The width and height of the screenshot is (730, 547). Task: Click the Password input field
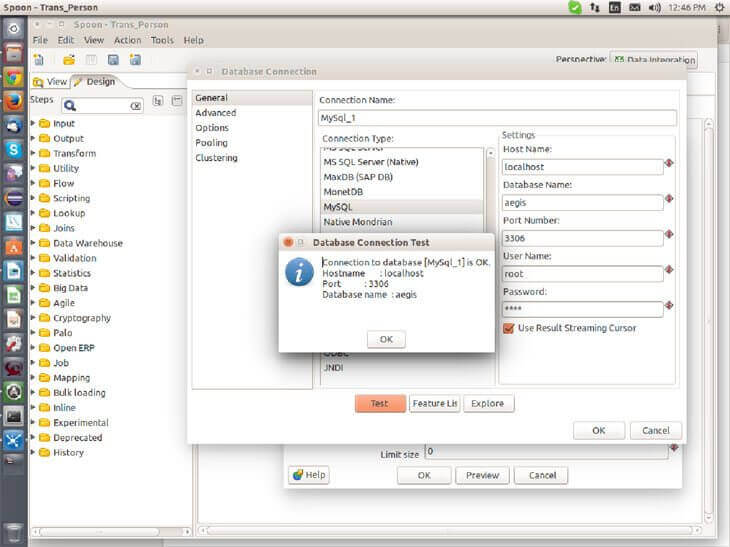tap(582, 309)
